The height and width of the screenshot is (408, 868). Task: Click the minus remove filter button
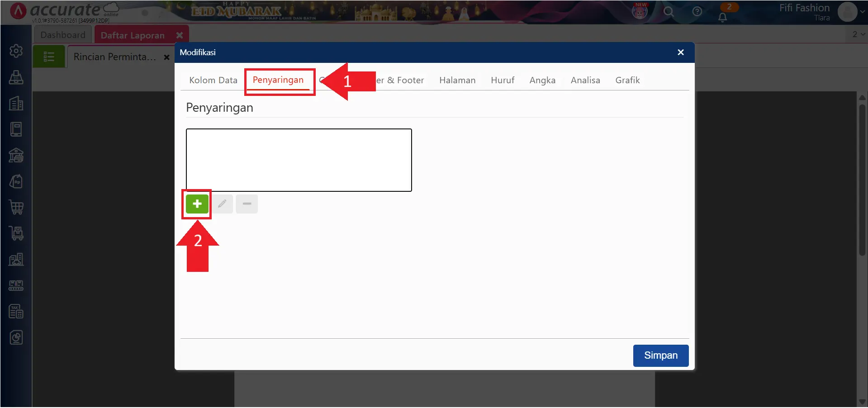[x=247, y=204]
